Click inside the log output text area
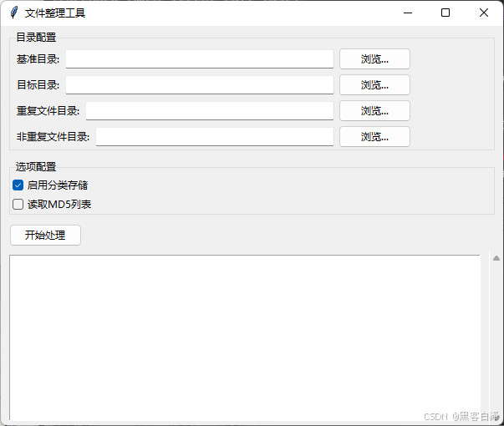Image resolution: width=504 pixels, height=426 pixels. (245, 337)
